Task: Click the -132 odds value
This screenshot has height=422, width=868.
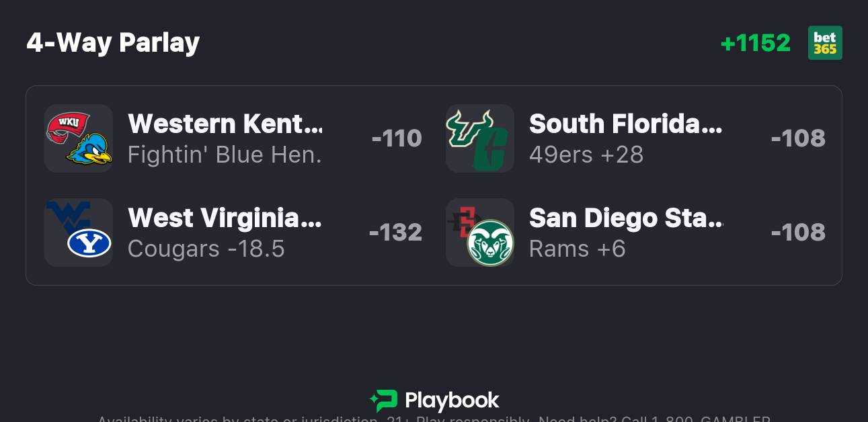Action: (x=395, y=233)
